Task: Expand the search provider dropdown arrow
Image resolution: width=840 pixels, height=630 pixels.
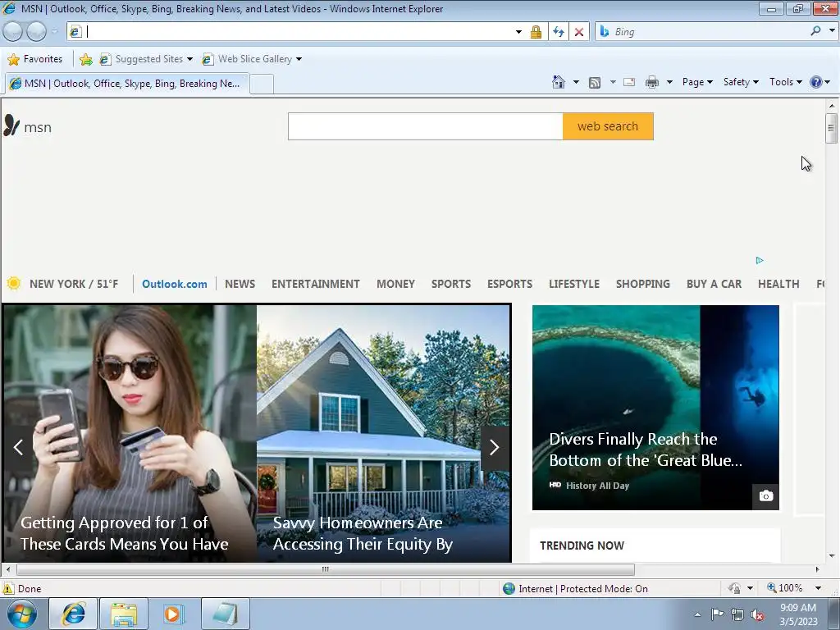Action: pyautogui.click(x=832, y=31)
